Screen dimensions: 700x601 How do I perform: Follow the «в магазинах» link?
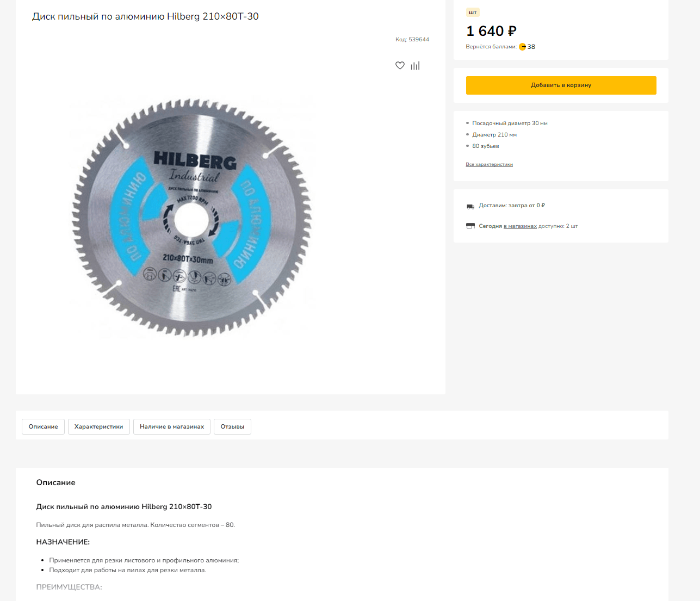pyautogui.click(x=520, y=226)
